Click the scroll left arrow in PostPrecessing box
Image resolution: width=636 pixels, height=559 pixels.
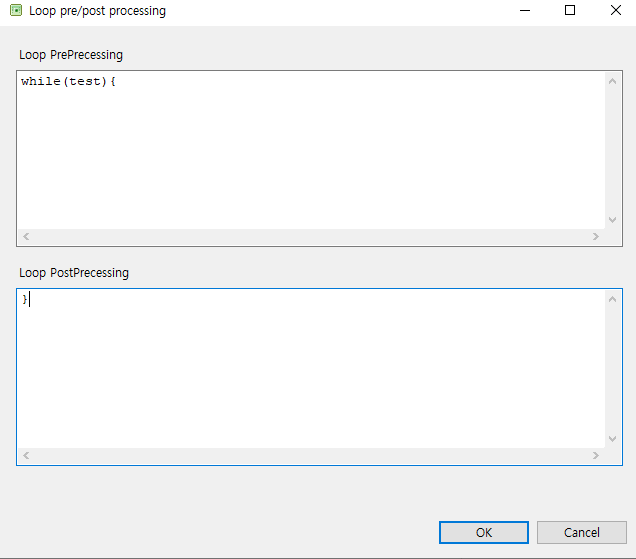26,456
